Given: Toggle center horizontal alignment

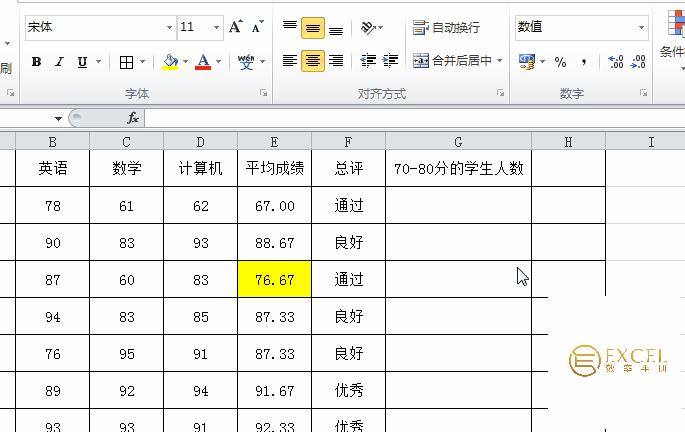Looking at the screenshot, I should click(x=313, y=61).
